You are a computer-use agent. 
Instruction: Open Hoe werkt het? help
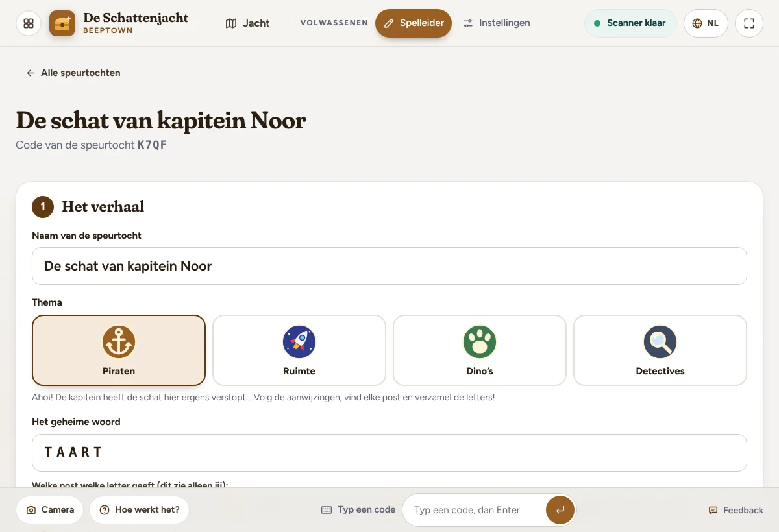coord(139,510)
